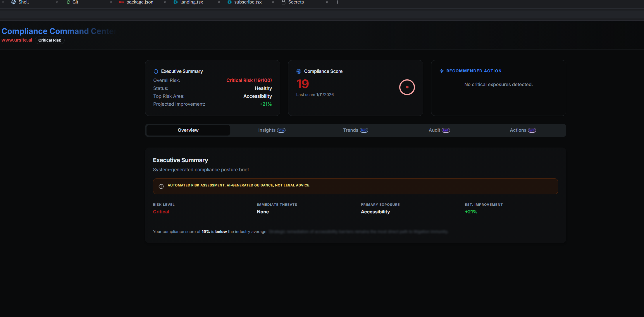Viewport: 644px width, 317px height.
Task: Click the Shell tab icon
Action: pos(13,2)
